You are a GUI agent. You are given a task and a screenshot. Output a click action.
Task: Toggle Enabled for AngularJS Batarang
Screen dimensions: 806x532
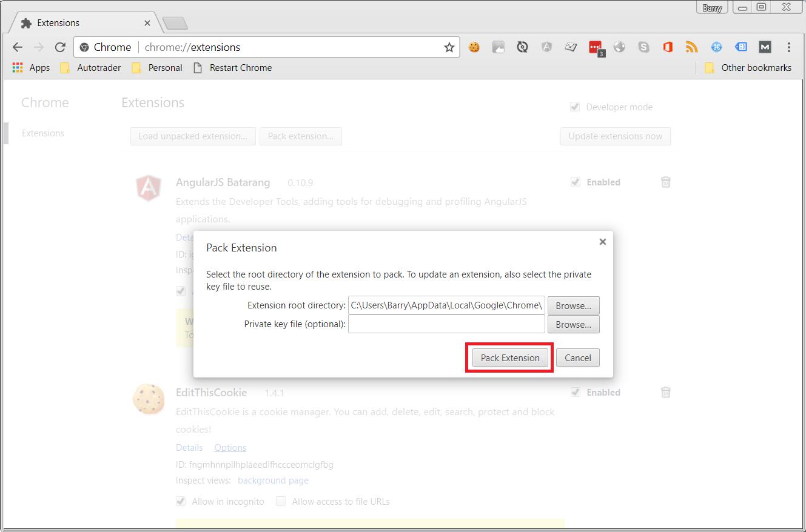click(575, 182)
